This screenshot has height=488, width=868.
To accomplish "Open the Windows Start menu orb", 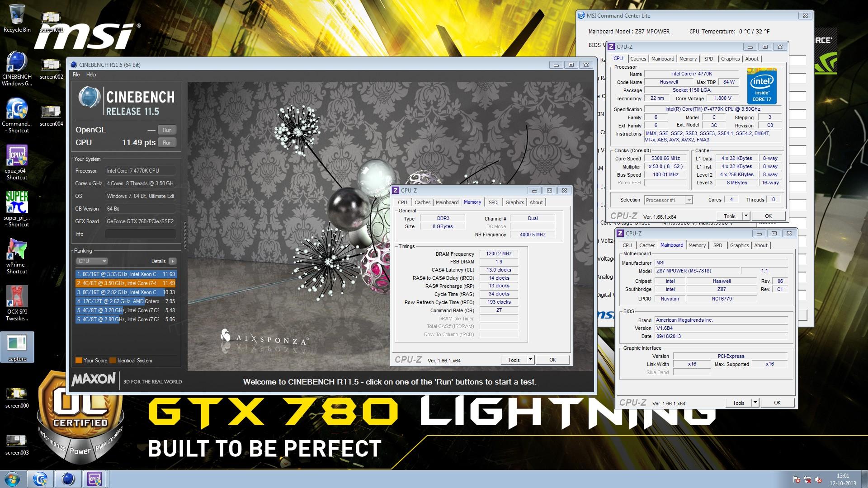I will pos(12,479).
